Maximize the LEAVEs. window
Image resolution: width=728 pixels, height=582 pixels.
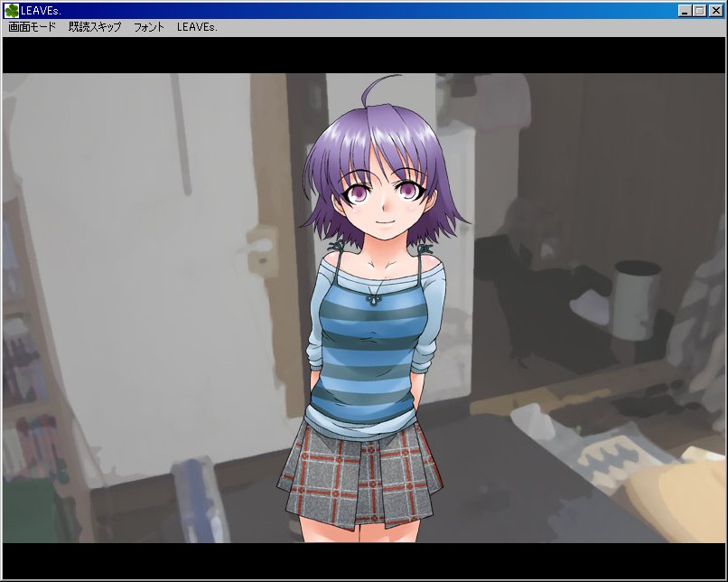(x=699, y=11)
